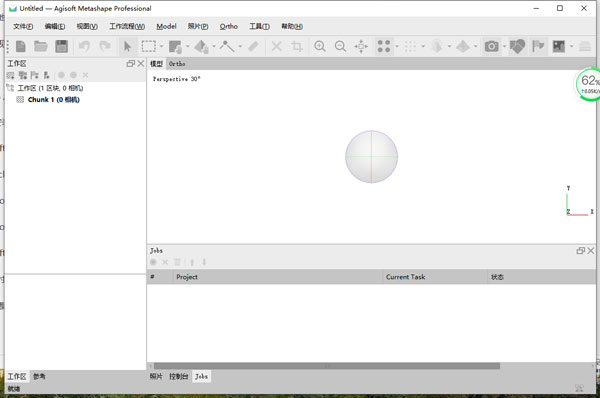Activate the Draw polyline tool
The height and width of the screenshot is (398, 600).
[x=227, y=46]
